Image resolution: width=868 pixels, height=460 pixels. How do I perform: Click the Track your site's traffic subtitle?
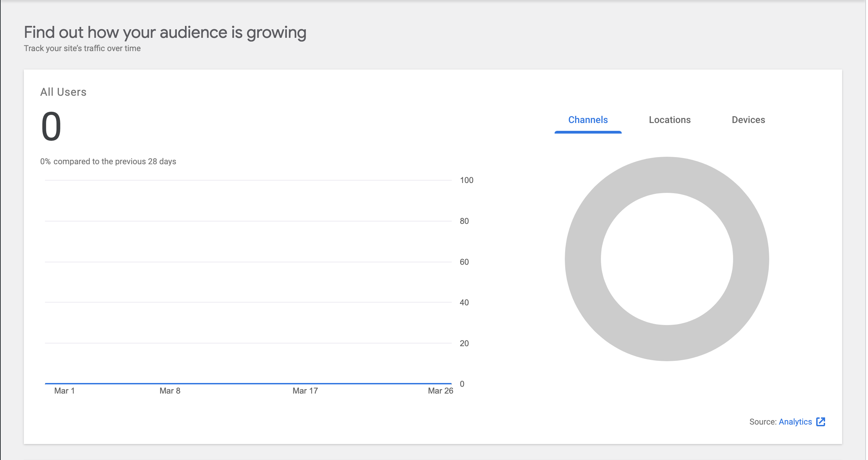point(82,48)
